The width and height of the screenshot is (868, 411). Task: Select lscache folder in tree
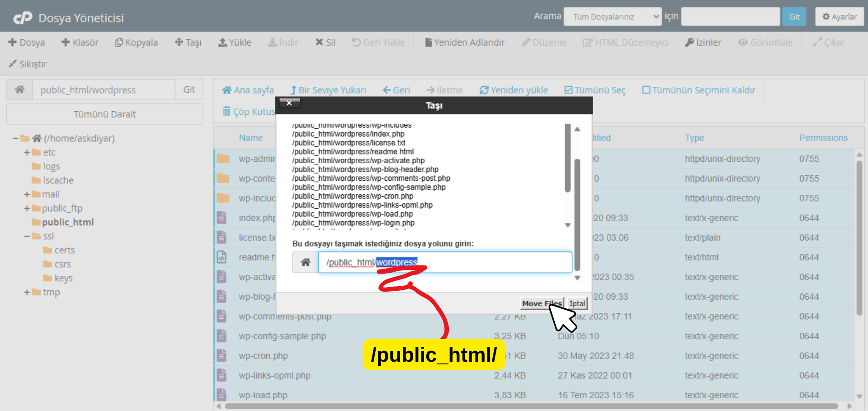coord(52,180)
